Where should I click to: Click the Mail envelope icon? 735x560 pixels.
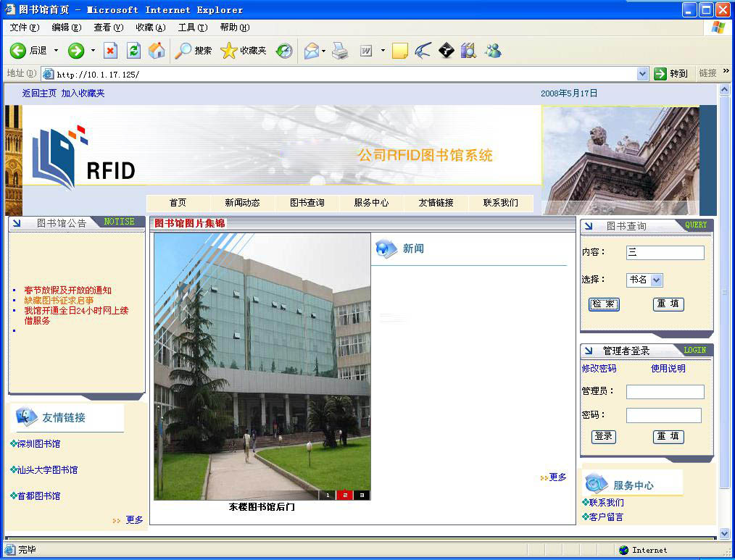311,51
